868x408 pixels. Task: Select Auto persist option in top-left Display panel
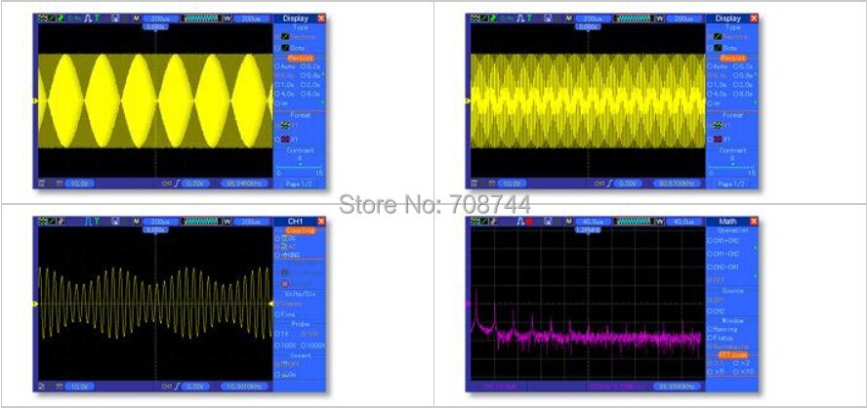287,65
